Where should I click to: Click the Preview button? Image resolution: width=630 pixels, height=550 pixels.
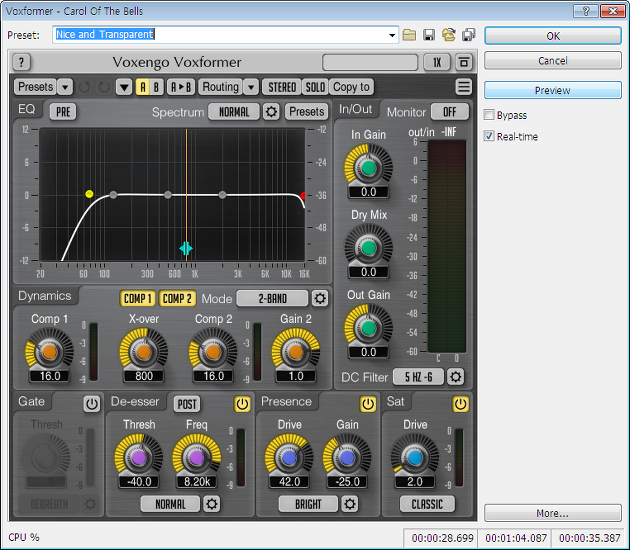(x=553, y=90)
